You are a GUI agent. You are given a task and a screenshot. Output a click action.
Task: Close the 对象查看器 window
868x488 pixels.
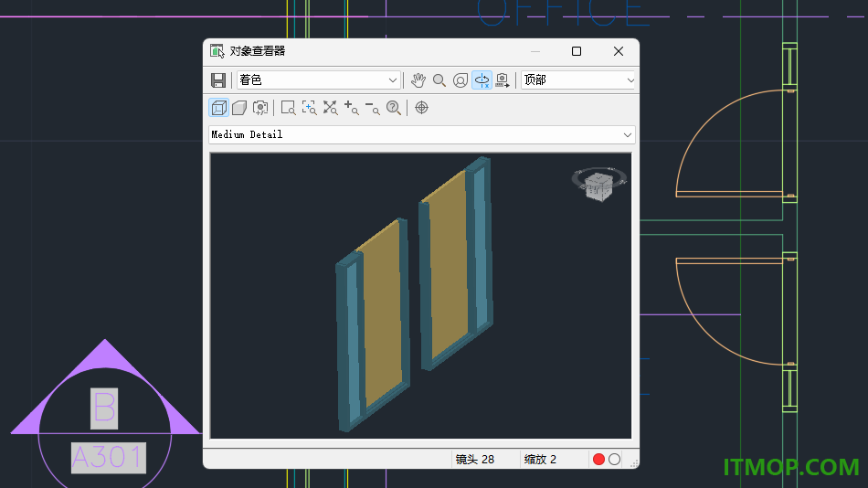(x=619, y=51)
